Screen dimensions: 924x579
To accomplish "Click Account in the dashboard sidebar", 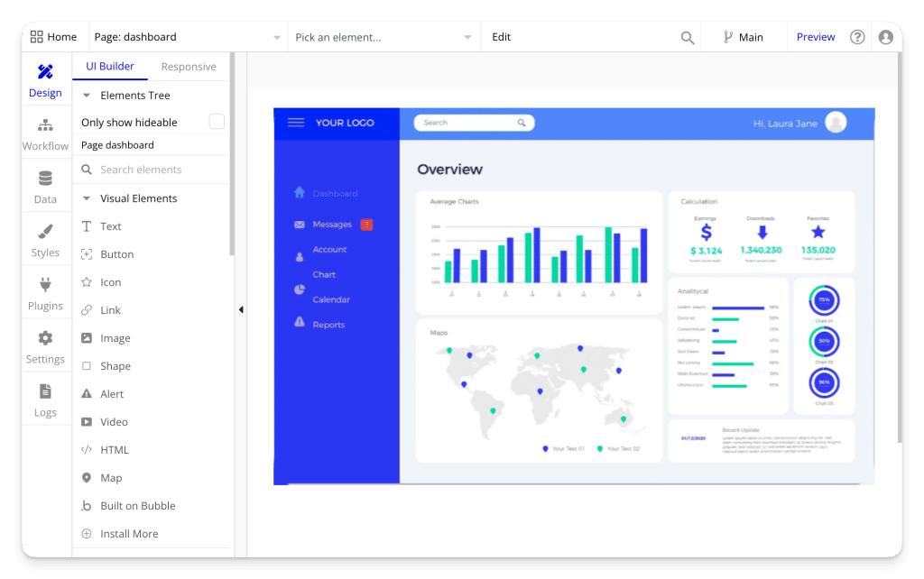I will (x=329, y=250).
